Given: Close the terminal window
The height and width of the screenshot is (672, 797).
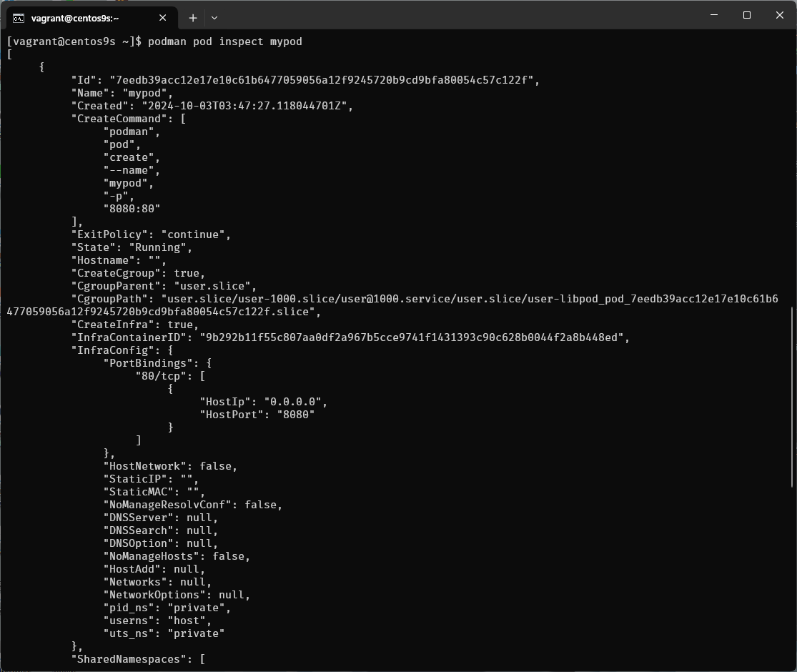Looking at the screenshot, I should [780, 15].
